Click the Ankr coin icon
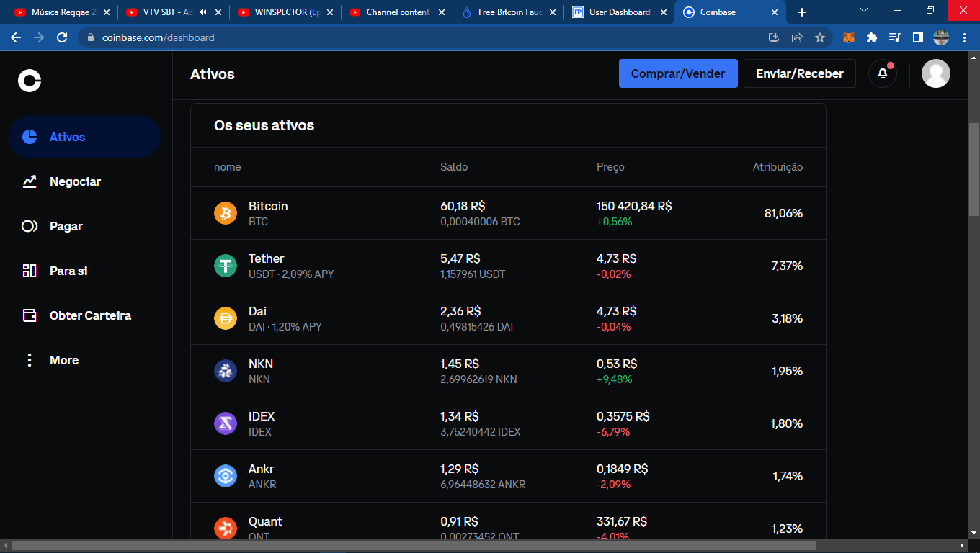Image resolution: width=980 pixels, height=553 pixels. pos(226,476)
